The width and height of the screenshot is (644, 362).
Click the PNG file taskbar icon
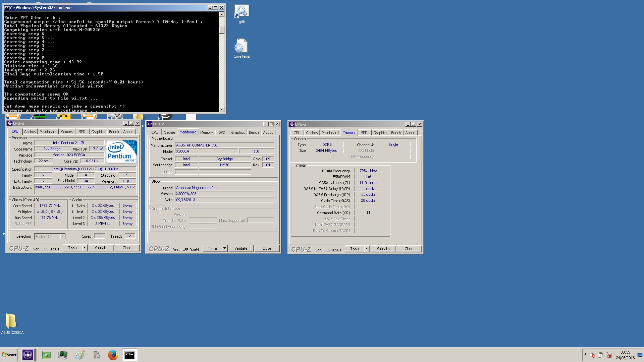(x=97, y=355)
